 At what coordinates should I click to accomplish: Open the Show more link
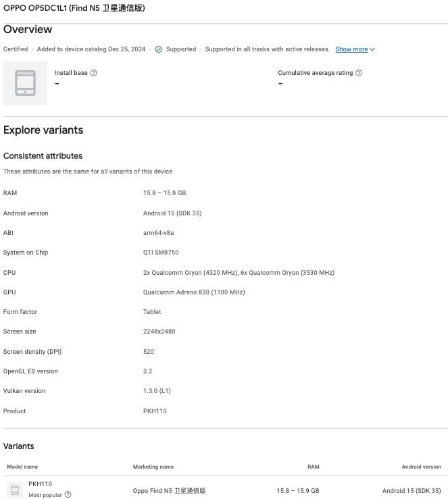(x=351, y=49)
